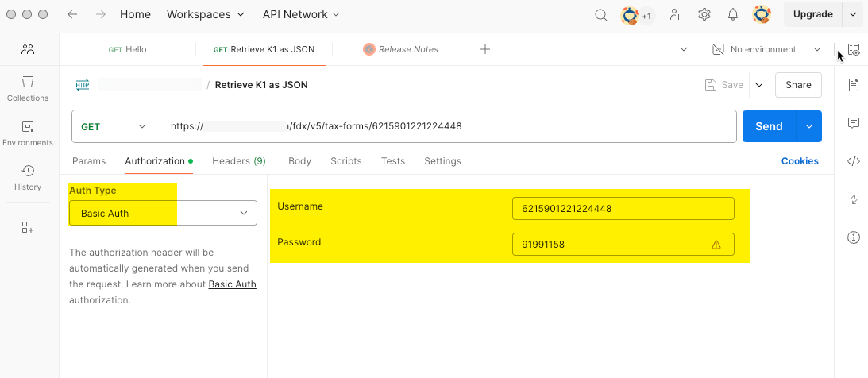The image size is (868, 378).
Task: Open the settings gear icon
Action: [x=704, y=14]
